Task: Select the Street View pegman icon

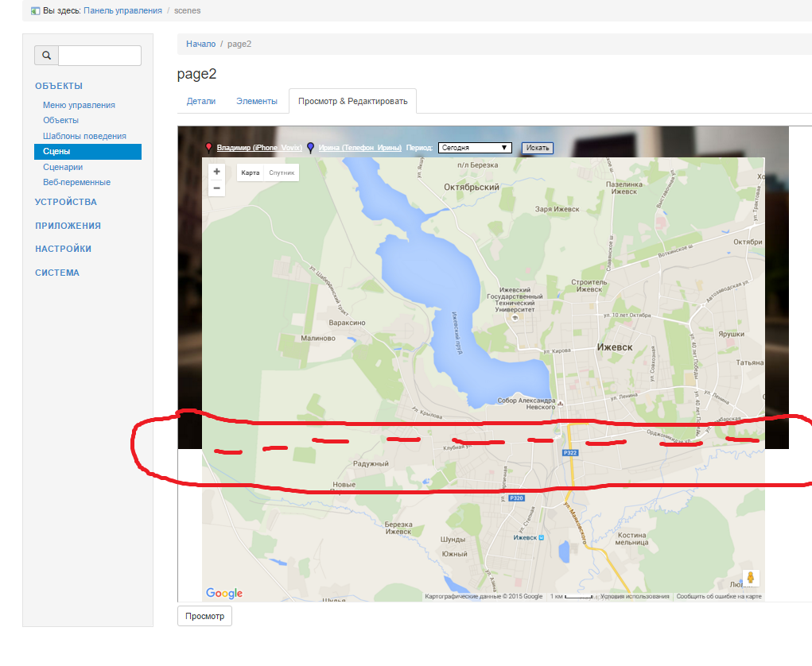Action: click(751, 578)
